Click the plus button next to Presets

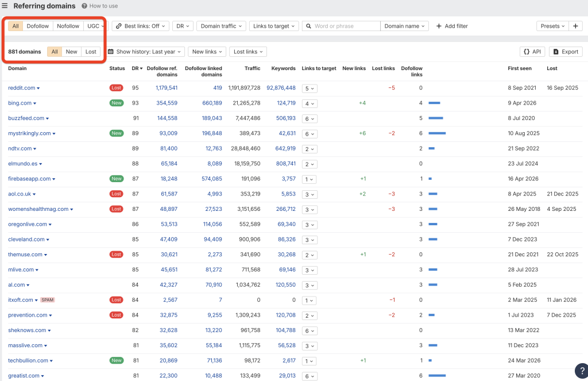click(x=575, y=26)
